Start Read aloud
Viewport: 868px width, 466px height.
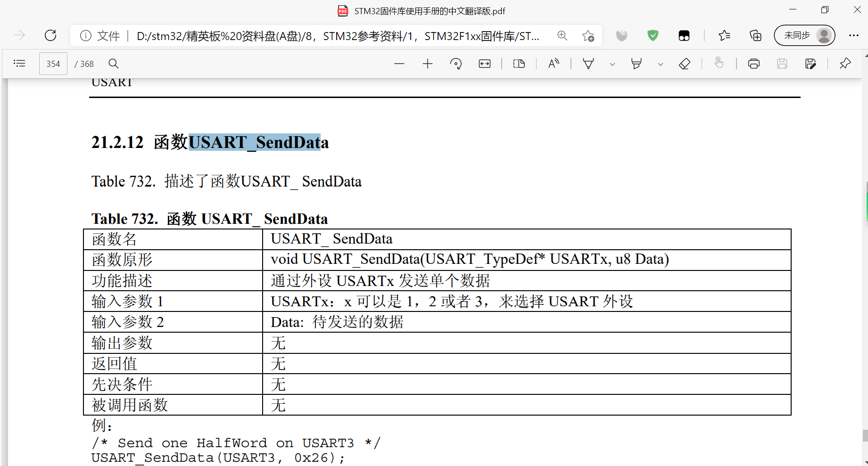click(x=554, y=64)
